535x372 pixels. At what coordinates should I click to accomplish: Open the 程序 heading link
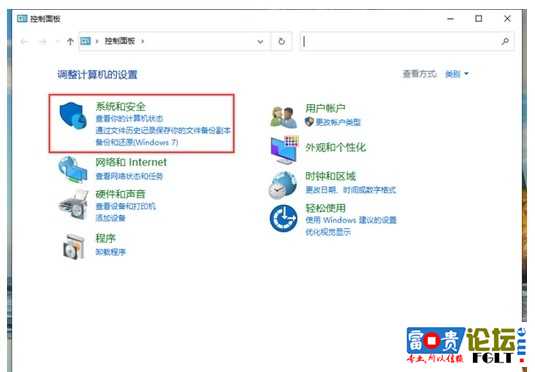105,238
